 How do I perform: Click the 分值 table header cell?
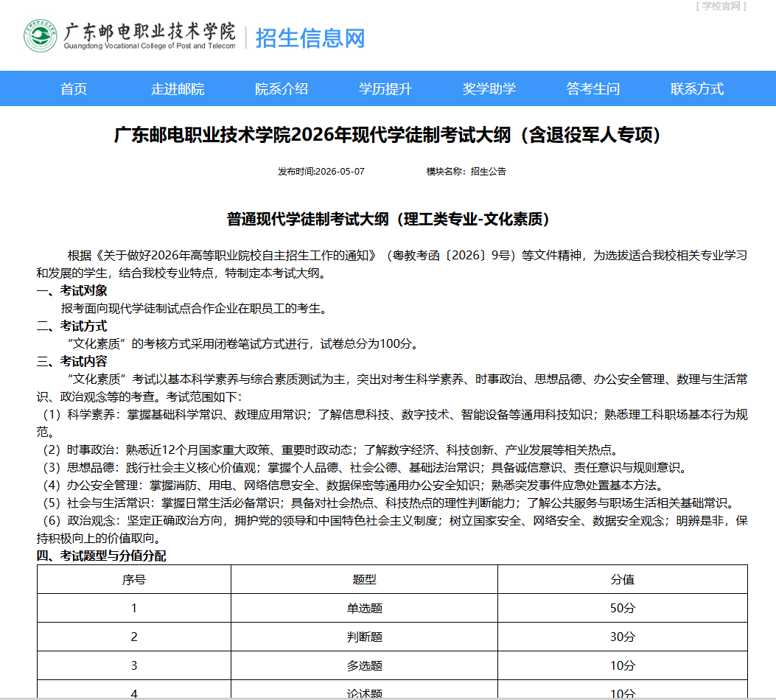[623, 579]
